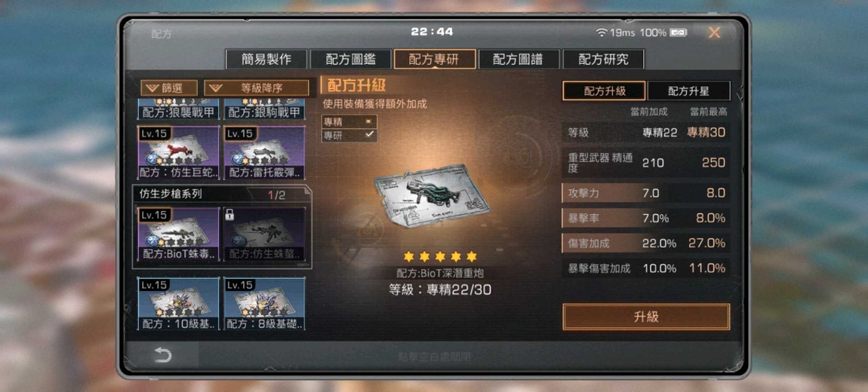Switch to the 簡易製作 tab
Image resolution: width=868 pixels, height=392 pixels.
pyautogui.click(x=266, y=60)
